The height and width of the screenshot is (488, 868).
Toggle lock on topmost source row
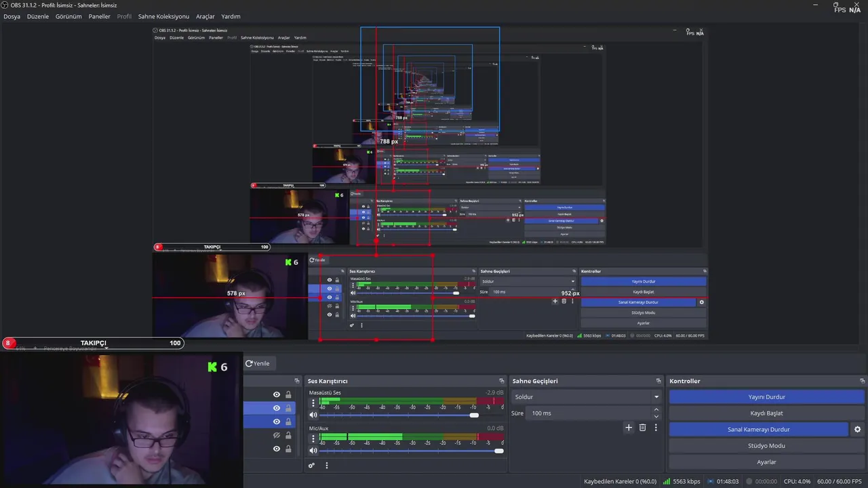[x=288, y=394]
